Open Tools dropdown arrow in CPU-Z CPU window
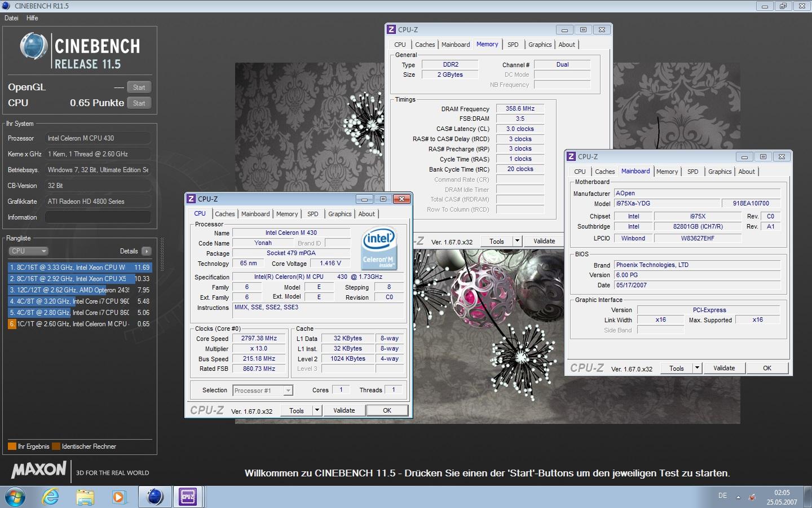The height and width of the screenshot is (508, 812). click(317, 411)
